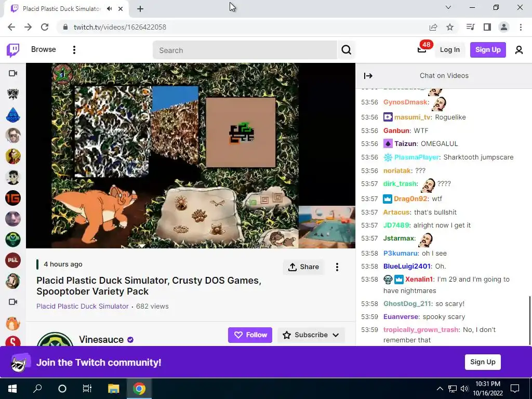Click username Xenalin1 in chat
The image size is (532, 399).
coord(419,279)
